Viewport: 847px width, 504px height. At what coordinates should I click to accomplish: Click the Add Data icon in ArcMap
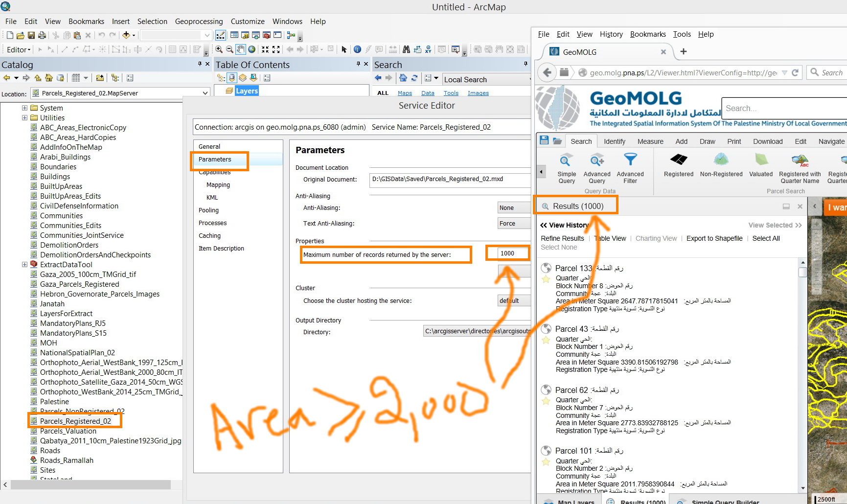(x=126, y=35)
